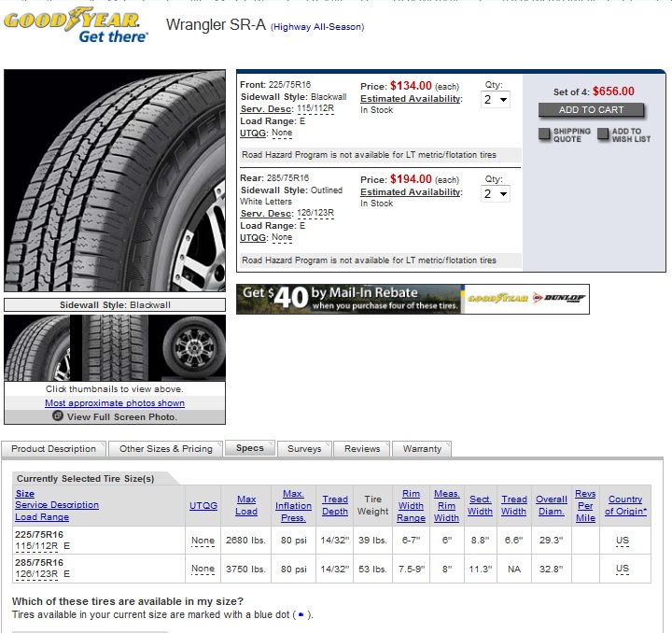Click the Shipping Quote icon box
Image resolution: width=672 pixels, height=633 pixels.
click(x=544, y=134)
